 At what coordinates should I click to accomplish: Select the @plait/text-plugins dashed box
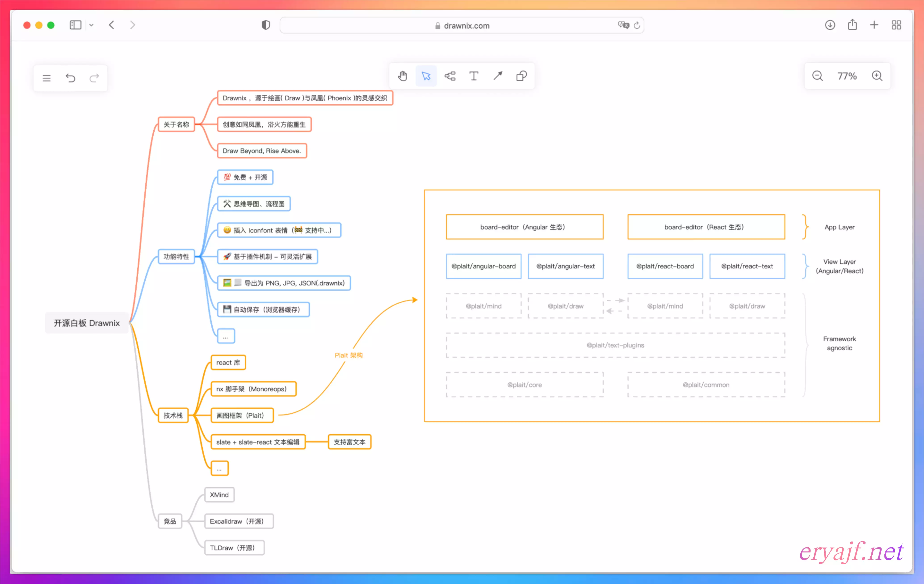coord(615,345)
